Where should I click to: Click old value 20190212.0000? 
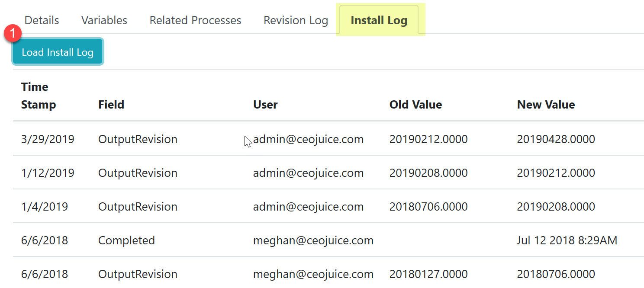[428, 139]
